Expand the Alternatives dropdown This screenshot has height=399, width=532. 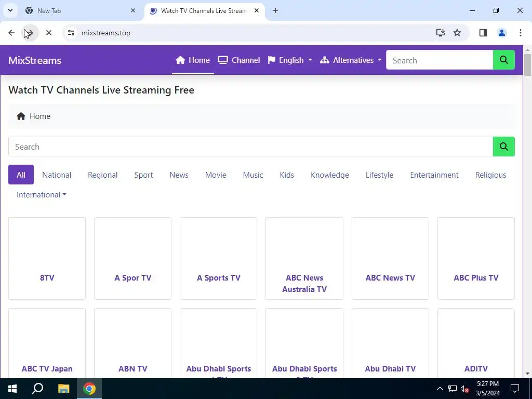pyautogui.click(x=351, y=60)
